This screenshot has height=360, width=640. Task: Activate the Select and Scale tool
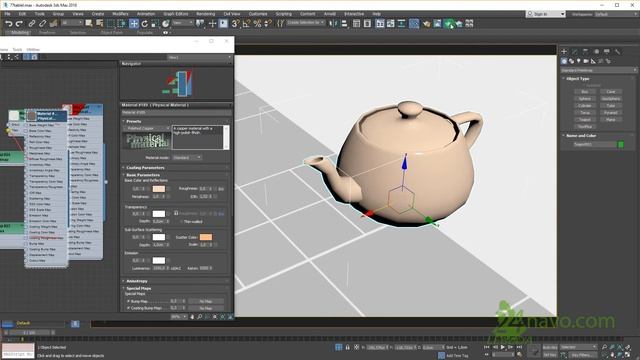(155, 24)
